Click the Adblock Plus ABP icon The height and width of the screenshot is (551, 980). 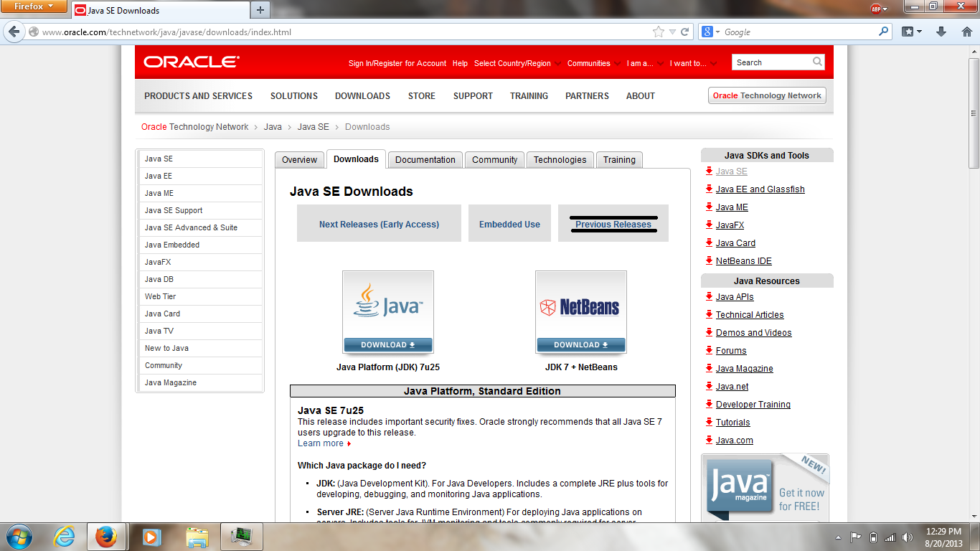coord(876,9)
